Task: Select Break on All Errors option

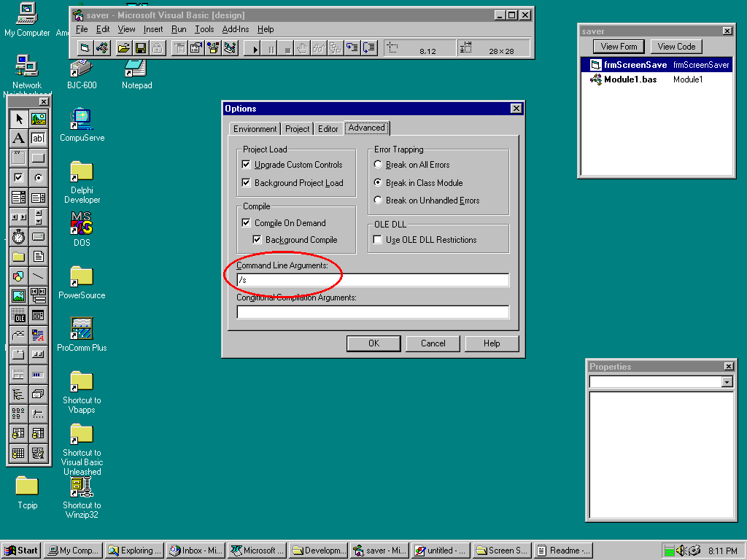Action: click(378, 165)
